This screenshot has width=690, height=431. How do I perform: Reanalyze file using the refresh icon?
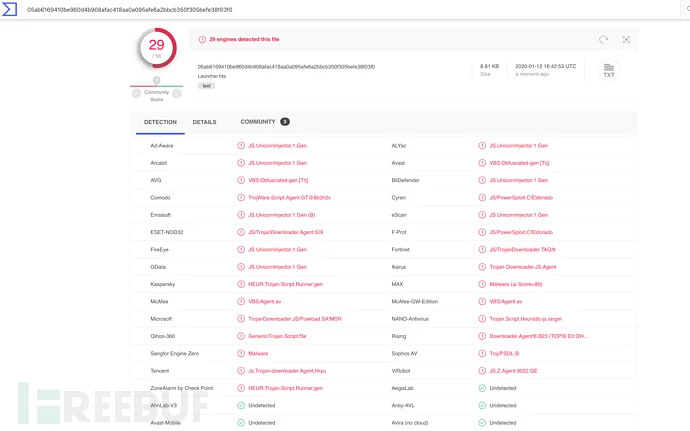pos(603,40)
